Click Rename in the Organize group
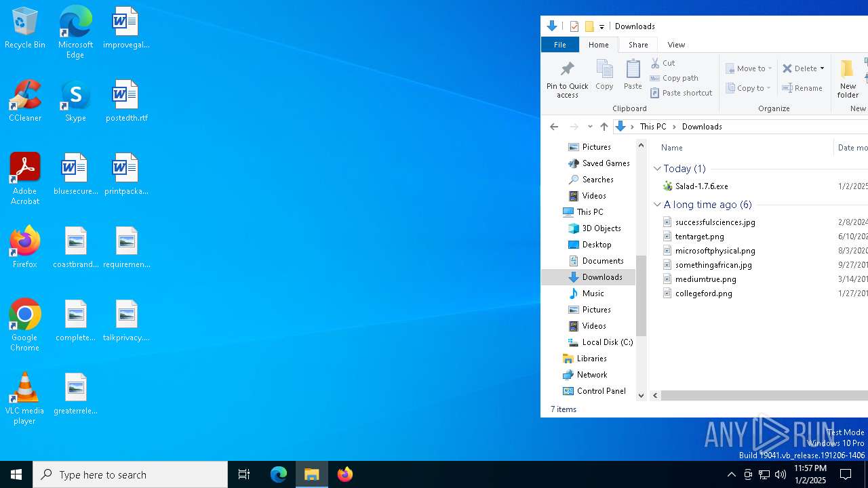 [802, 88]
